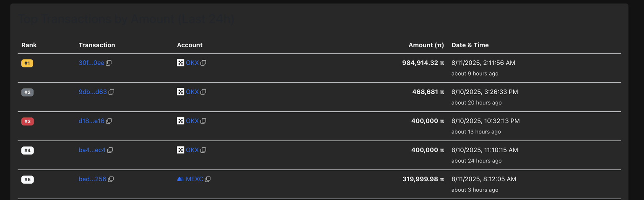Viewport: 644px width, 200px height.
Task: Open transaction bed...256 details
Action: coord(92,179)
